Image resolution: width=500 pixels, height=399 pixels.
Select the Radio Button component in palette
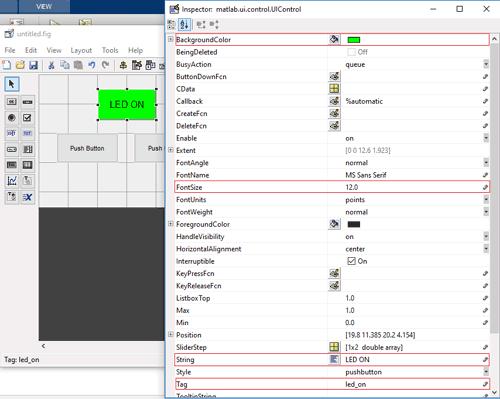click(12, 118)
